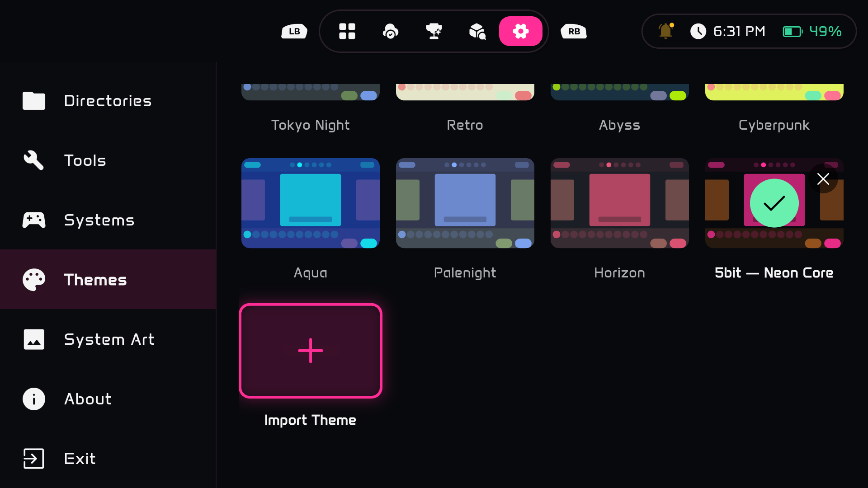Click the Tools wrench icon
The image size is (868, 488).
(34, 160)
